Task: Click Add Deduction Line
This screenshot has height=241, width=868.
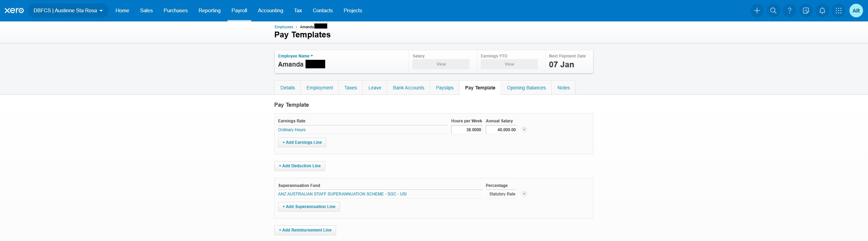Action: [300, 166]
